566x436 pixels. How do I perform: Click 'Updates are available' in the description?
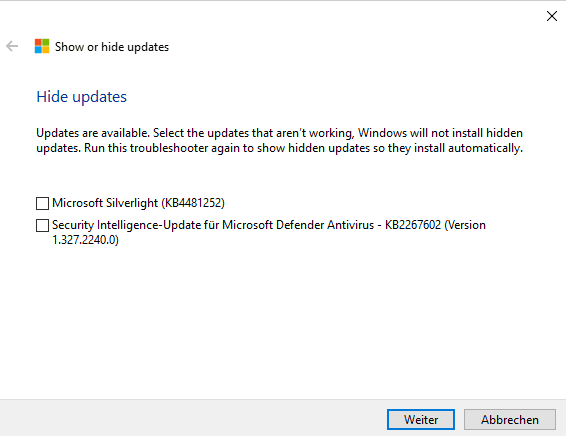93,133
